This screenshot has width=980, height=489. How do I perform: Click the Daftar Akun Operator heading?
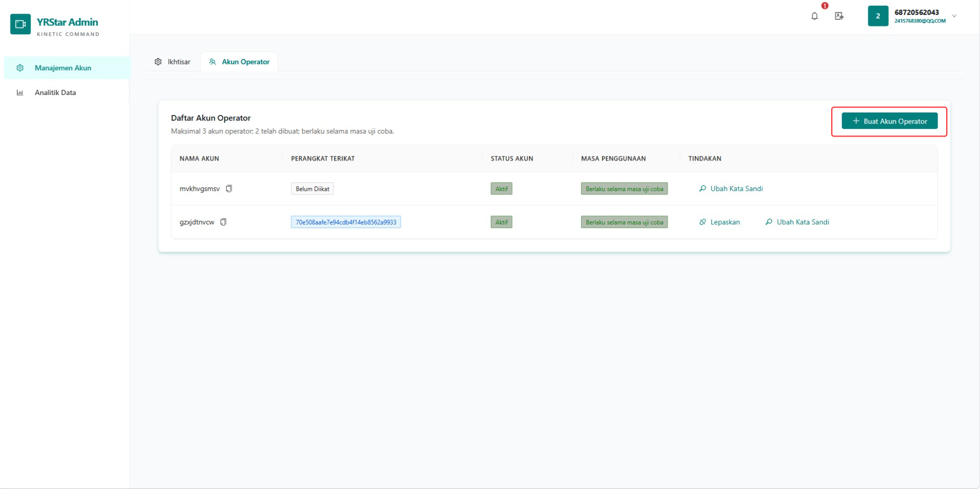(211, 118)
